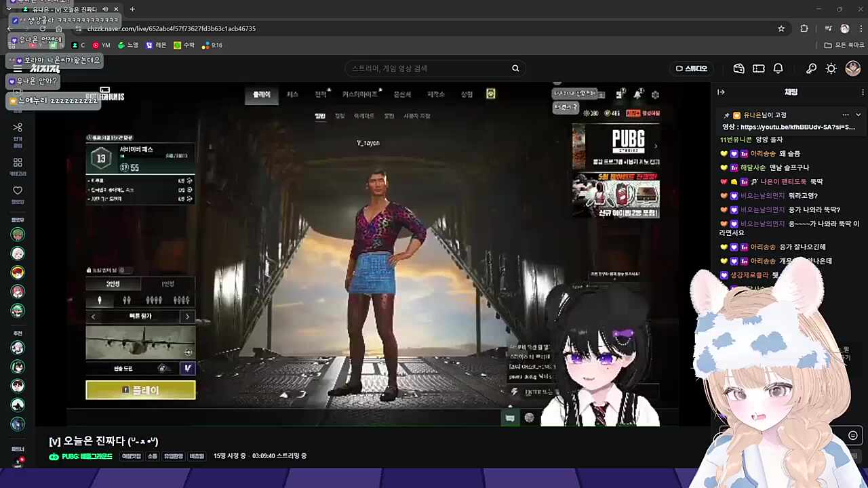Open the C bookmark in the bookmarks bar
Screen dimensions: 868x488
tap(79, 45)
